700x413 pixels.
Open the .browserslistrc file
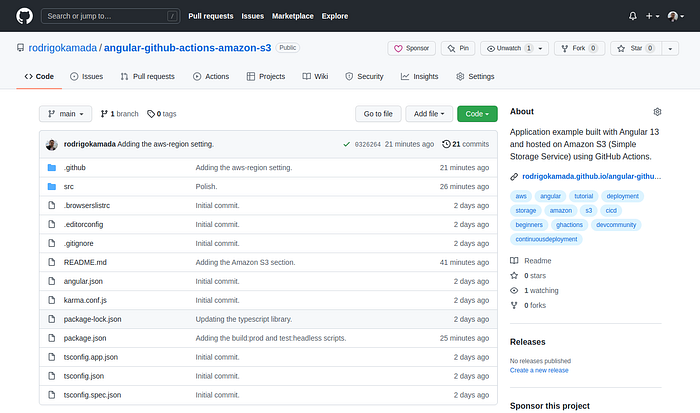click(87, 205)
